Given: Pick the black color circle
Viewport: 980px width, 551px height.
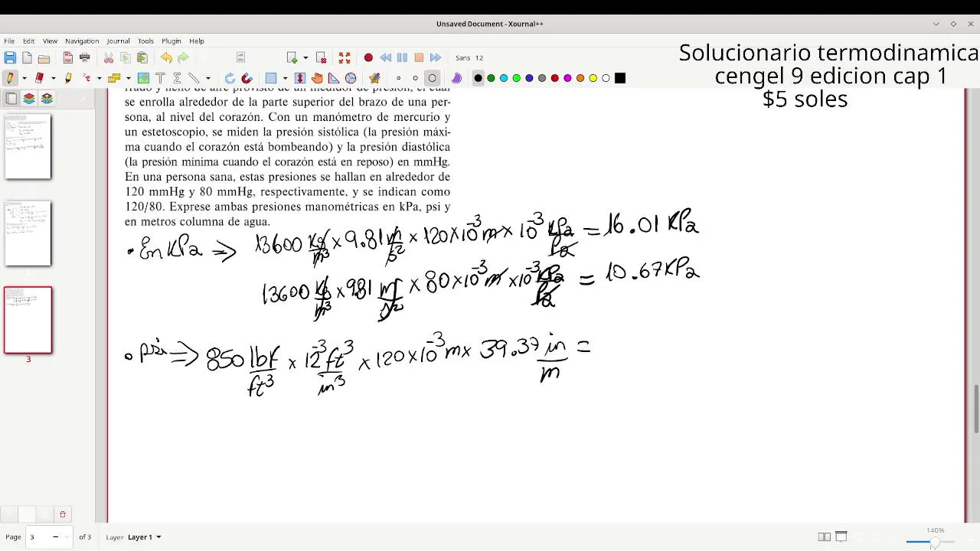Looking at the screenshot, I should pos(479,78).
